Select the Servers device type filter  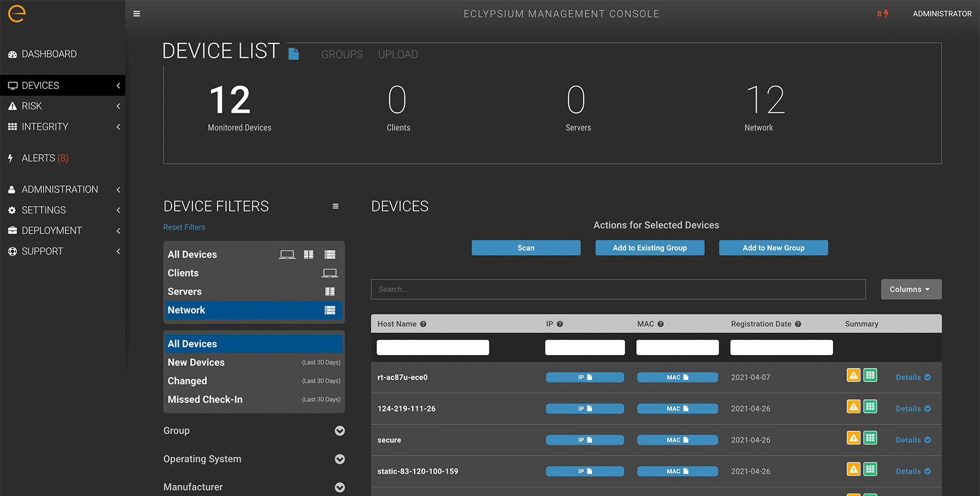pyautogui.click(x=254, y=292)
